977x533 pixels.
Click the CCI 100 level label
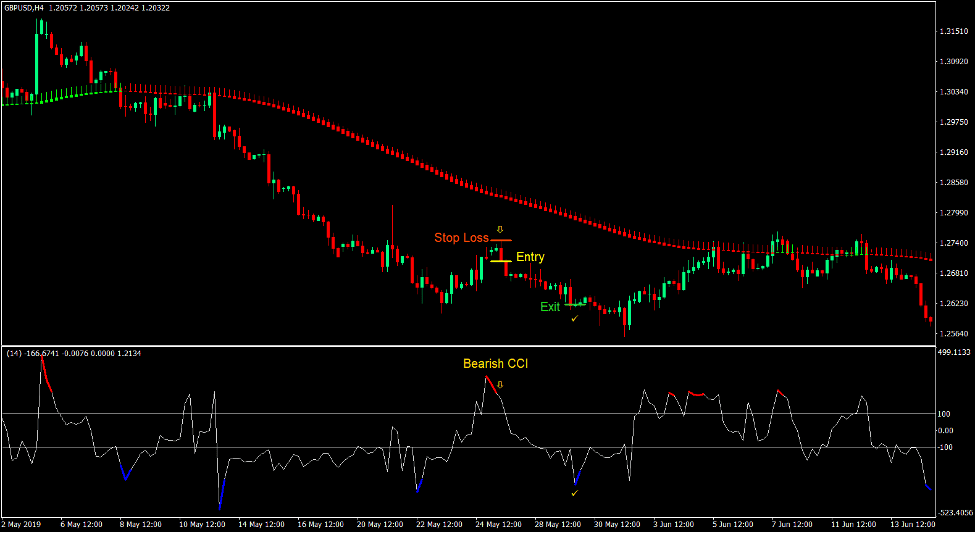(x=944, y=413)
